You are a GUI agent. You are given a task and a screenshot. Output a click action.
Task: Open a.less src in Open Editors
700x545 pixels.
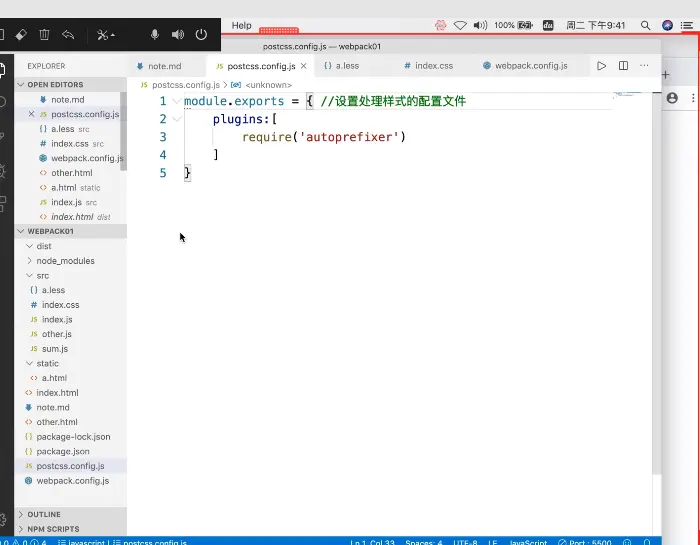(x=67, y=129)
